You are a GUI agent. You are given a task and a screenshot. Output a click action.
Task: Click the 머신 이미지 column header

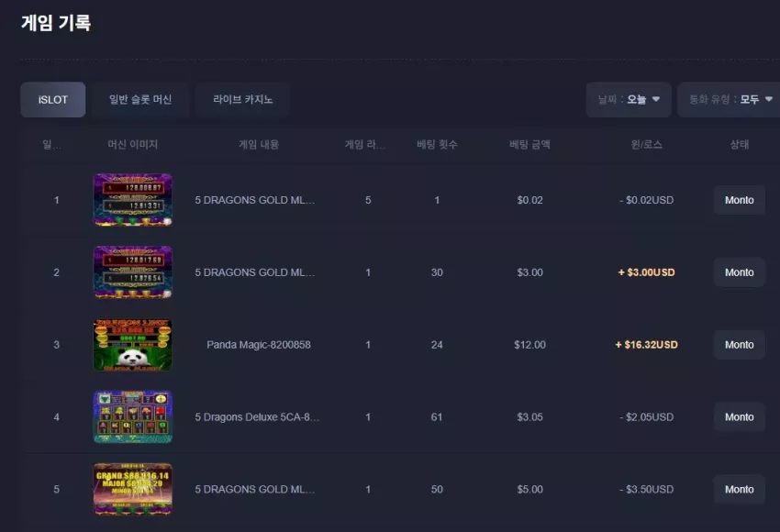pyautogui.click(x=133, y=144)
